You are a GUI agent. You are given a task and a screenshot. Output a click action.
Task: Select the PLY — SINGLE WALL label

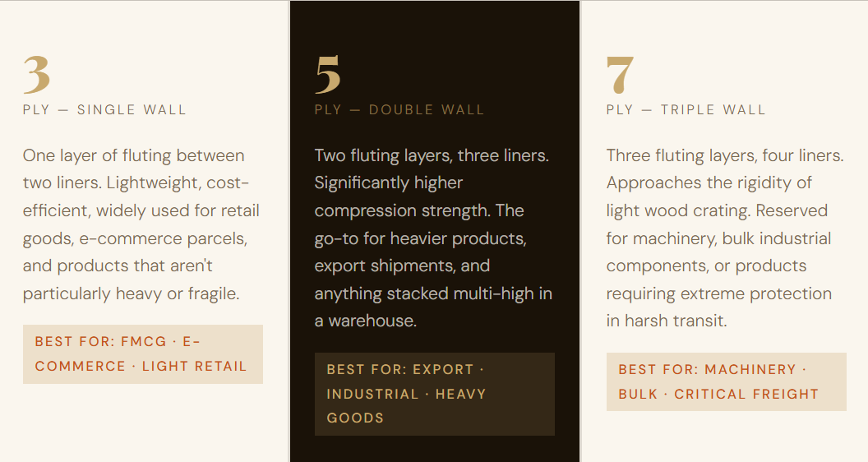click(x=104, y=109)
